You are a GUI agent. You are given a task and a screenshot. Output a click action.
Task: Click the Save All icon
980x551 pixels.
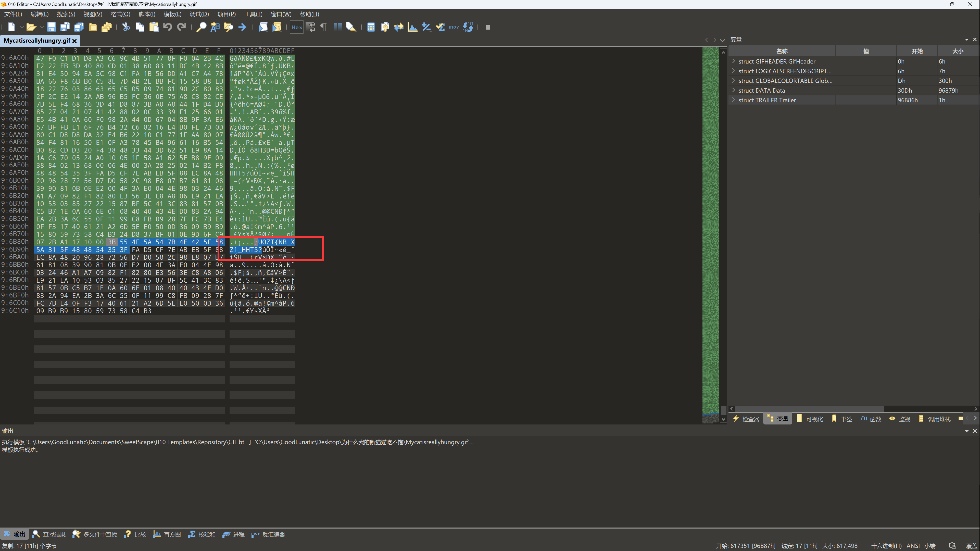pyautogui.click(x=79, y=27)
